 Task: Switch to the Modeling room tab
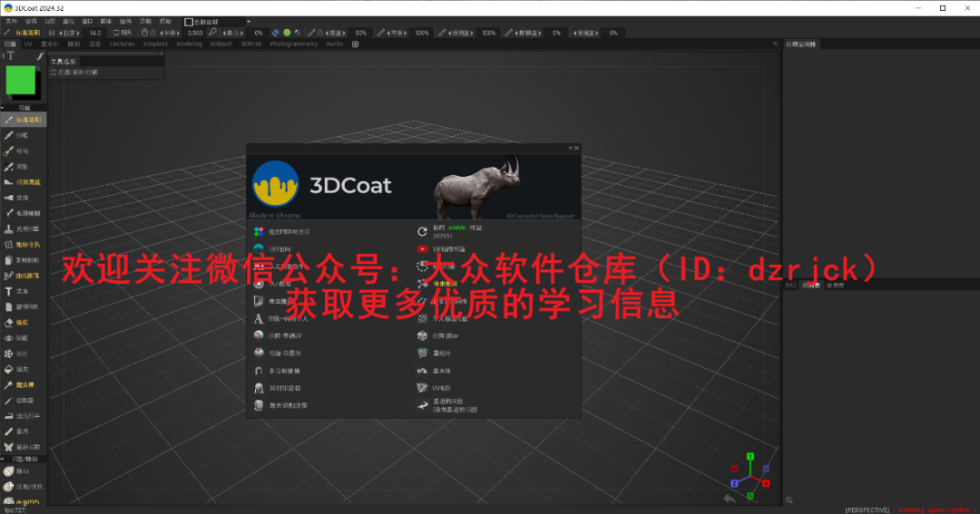[x=189, y=44]
